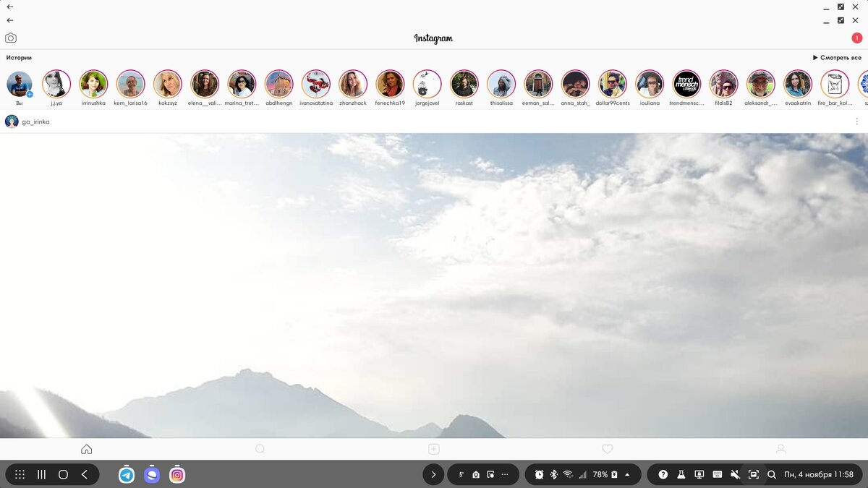Open your profile from the bottom bar
The width and height of the screenshot is (868, 488).
click(780, 448)
